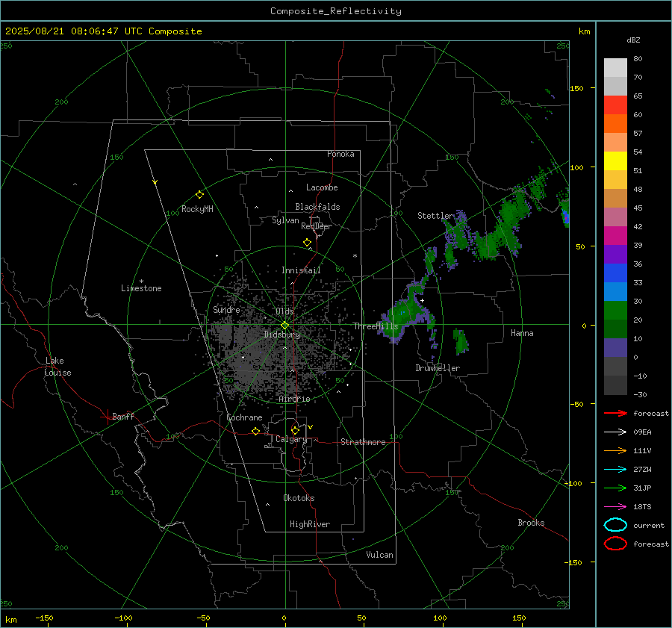Click the ThreeHills city label
The image size is (672, 628).
point(376,326)
